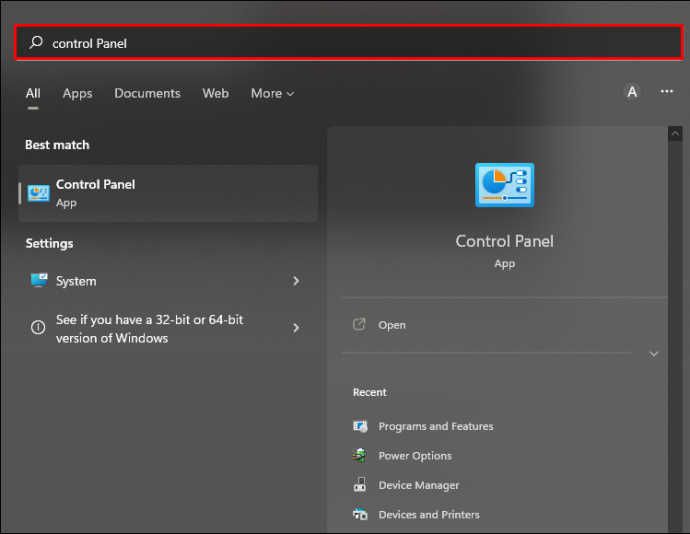Open recent Power Options
Viewport: 690px width, 534px height.
click(x=415, y=456)
